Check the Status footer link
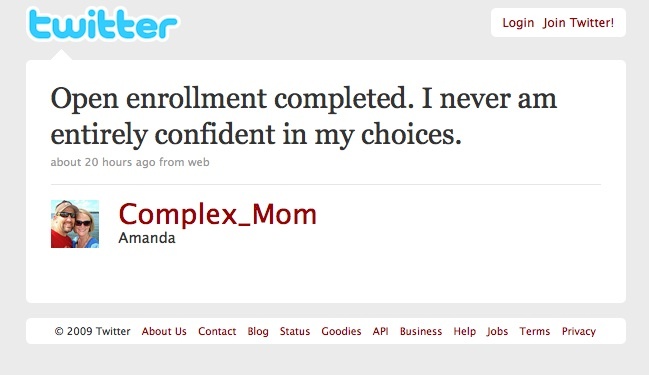 295,331
